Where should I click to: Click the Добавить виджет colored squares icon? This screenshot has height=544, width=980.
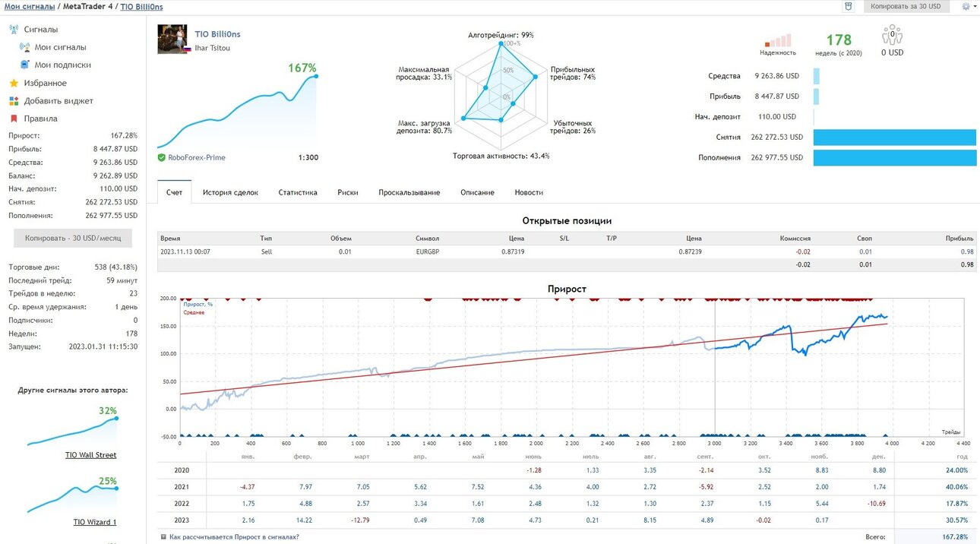click(14, 101)
